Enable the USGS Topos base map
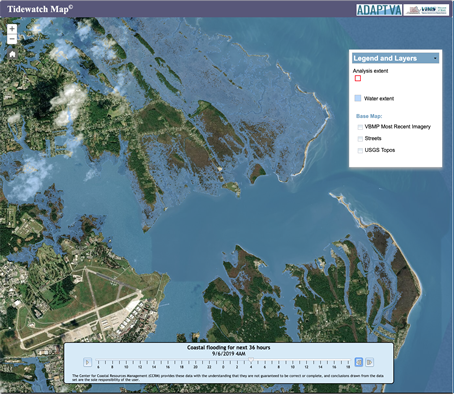Image resolution: width=454 pixels, height=394 pixels. pos(360,150)
